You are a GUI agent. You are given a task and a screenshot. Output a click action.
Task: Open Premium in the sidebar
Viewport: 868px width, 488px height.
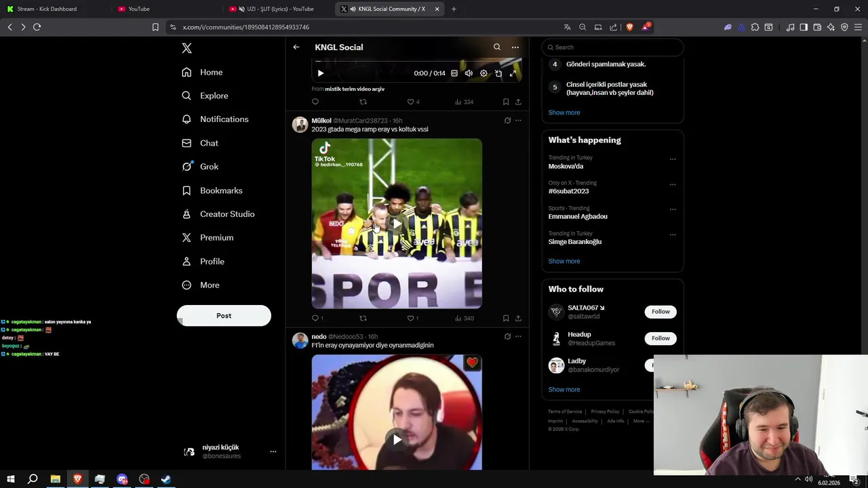(208, 238)
